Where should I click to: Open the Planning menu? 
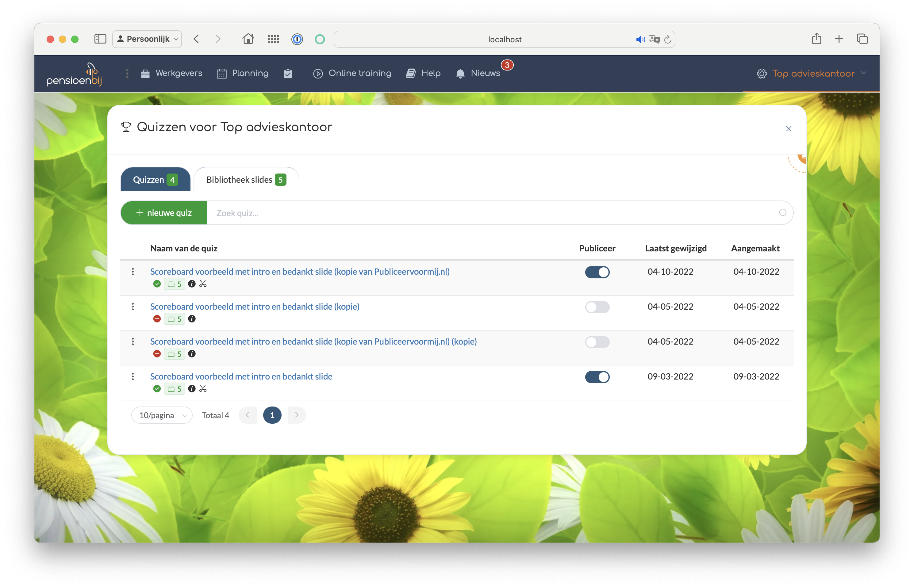[243, 73]
